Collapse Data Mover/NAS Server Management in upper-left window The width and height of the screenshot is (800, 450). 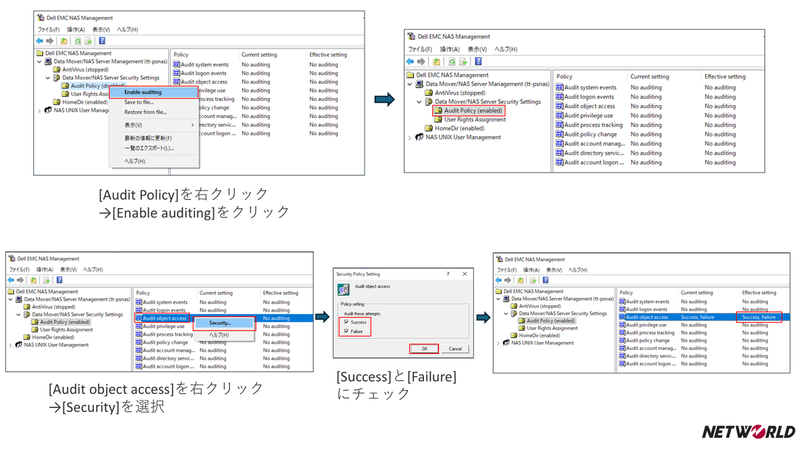(39, 62)
